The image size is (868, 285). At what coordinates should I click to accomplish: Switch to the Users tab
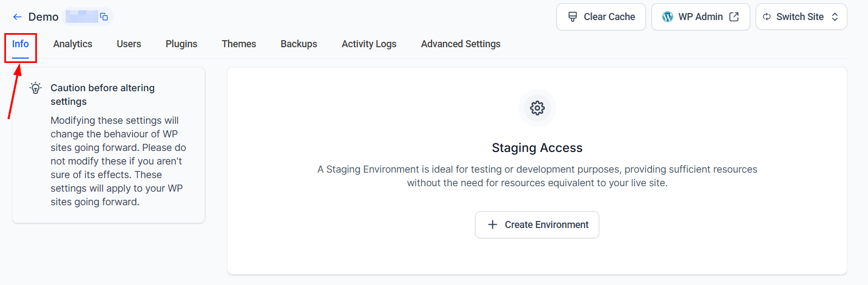pyautogui.click(x=129, y=44)
